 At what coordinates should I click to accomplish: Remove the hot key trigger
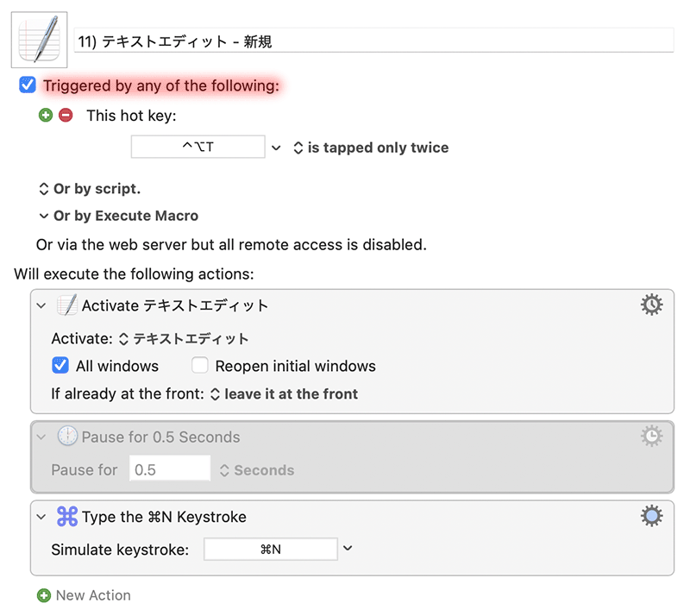click(x=66, y=116)
